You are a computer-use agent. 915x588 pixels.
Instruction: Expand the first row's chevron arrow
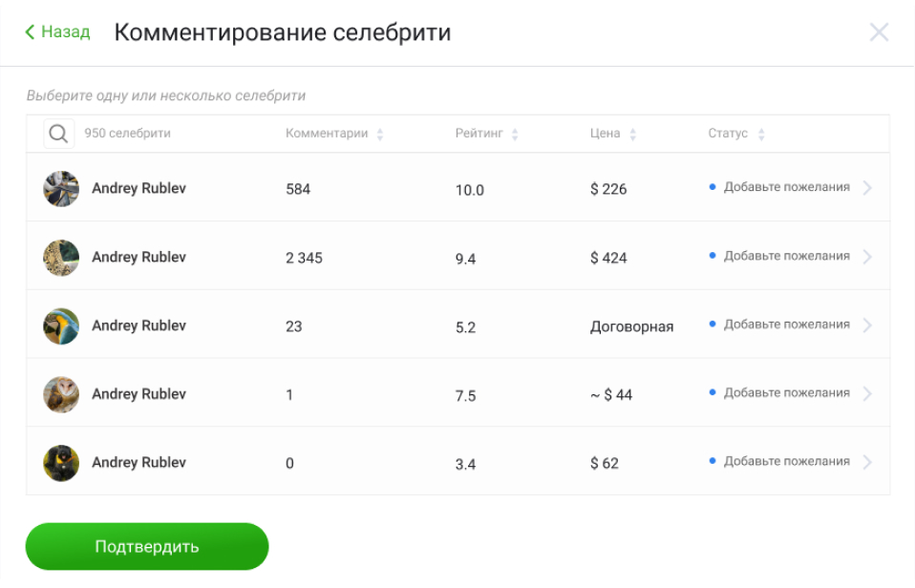(867, 188)
